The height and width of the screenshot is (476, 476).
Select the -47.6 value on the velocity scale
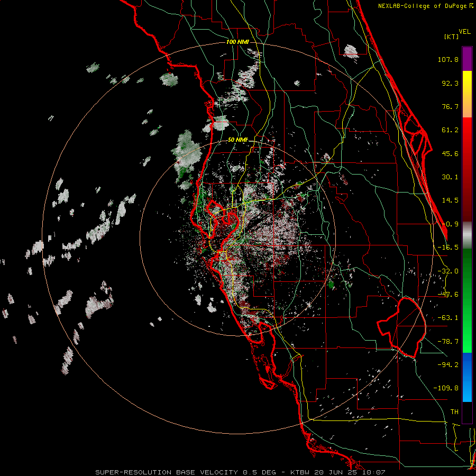pos(448,295)
